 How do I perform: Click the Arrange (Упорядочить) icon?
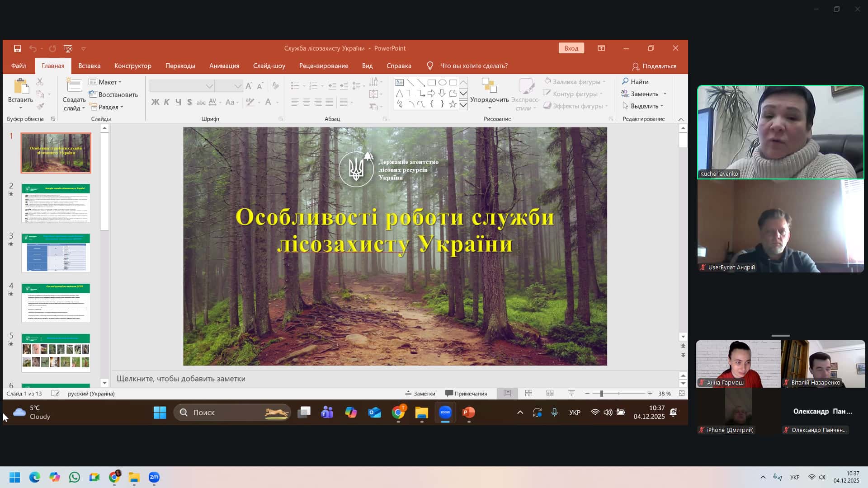[x=489, y=86]
